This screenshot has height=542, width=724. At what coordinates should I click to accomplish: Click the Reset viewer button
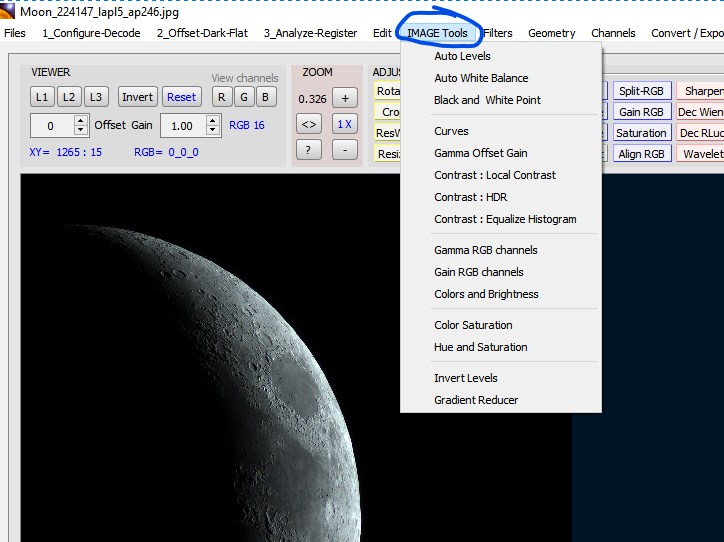[181, 97]
